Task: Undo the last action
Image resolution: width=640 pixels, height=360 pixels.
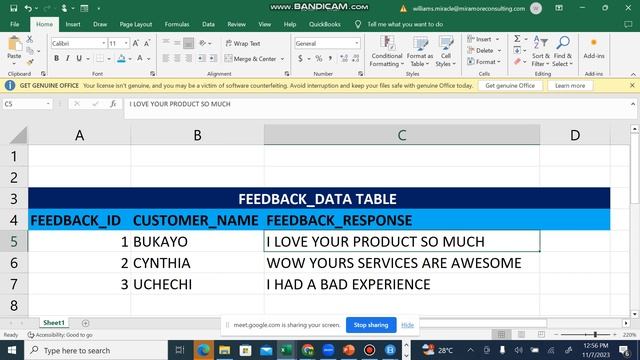Action: point(28,8)
